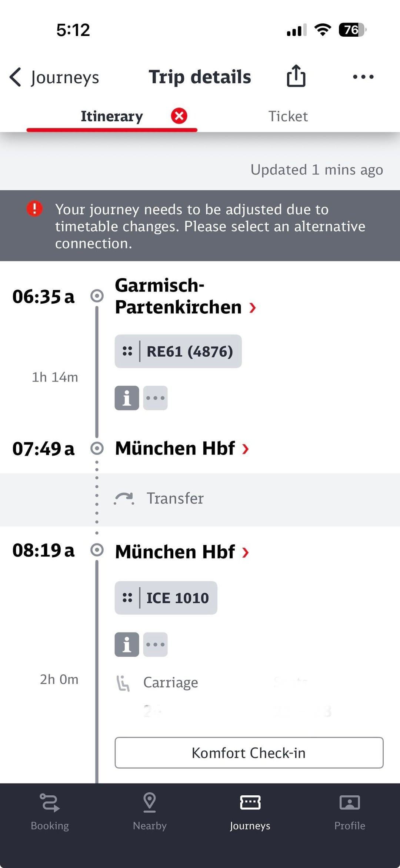This screenshot has height=868, width=400.
Task: Open more options under RE61 train
Action: [156, 398]
